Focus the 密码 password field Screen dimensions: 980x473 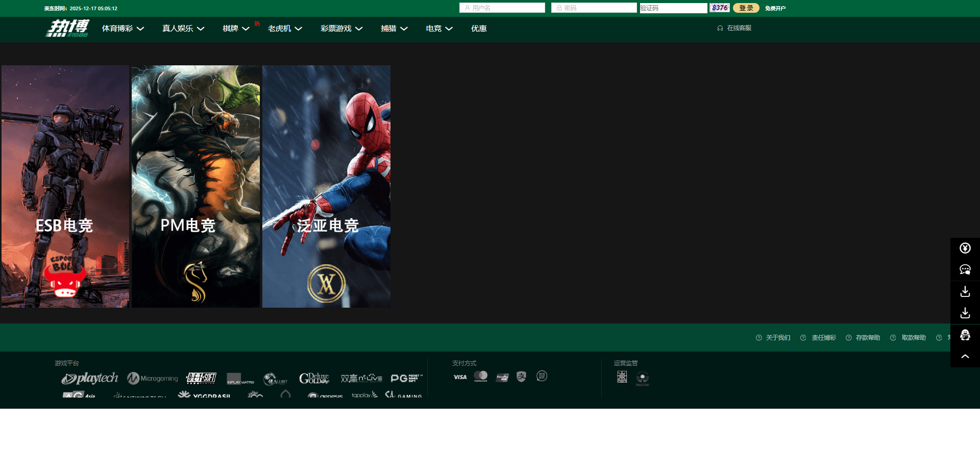[x=594, y=8]
